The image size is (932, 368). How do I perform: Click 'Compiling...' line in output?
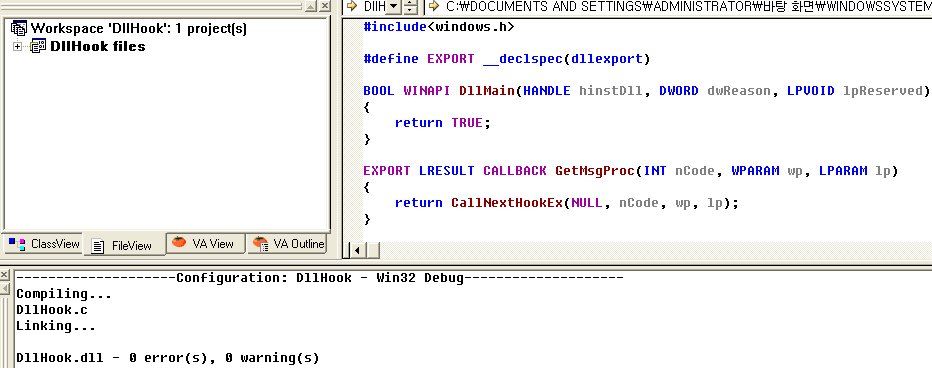point(64,294)
